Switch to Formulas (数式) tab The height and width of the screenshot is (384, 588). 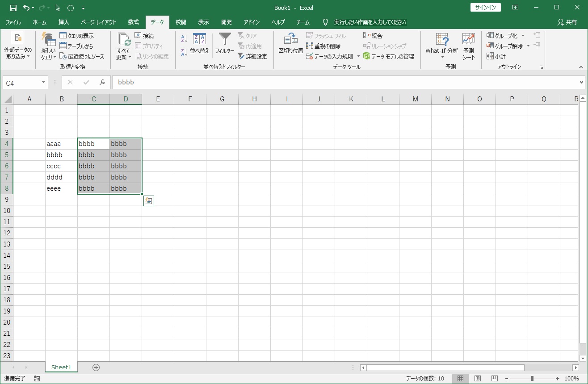[133, 22]
